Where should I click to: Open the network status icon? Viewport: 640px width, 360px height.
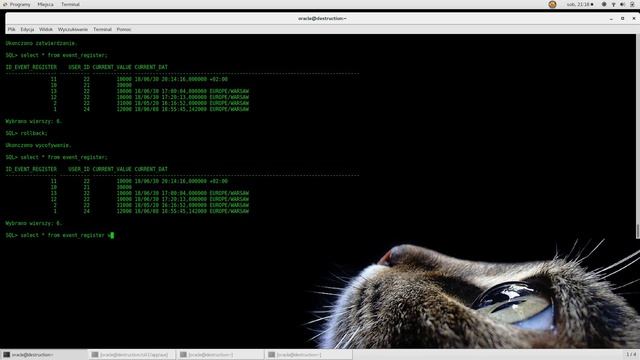[x=613, y=4]
